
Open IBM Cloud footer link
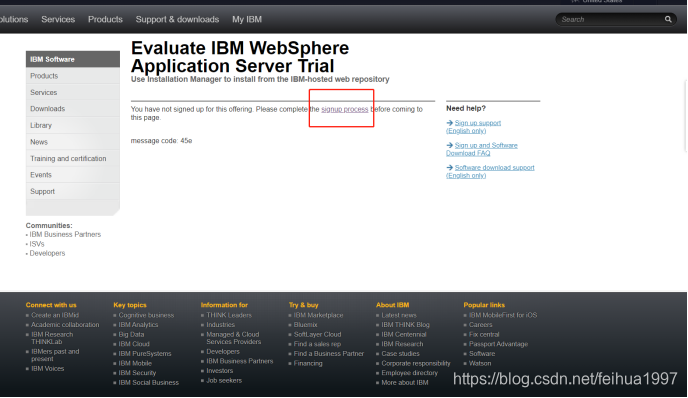(134, 344)
